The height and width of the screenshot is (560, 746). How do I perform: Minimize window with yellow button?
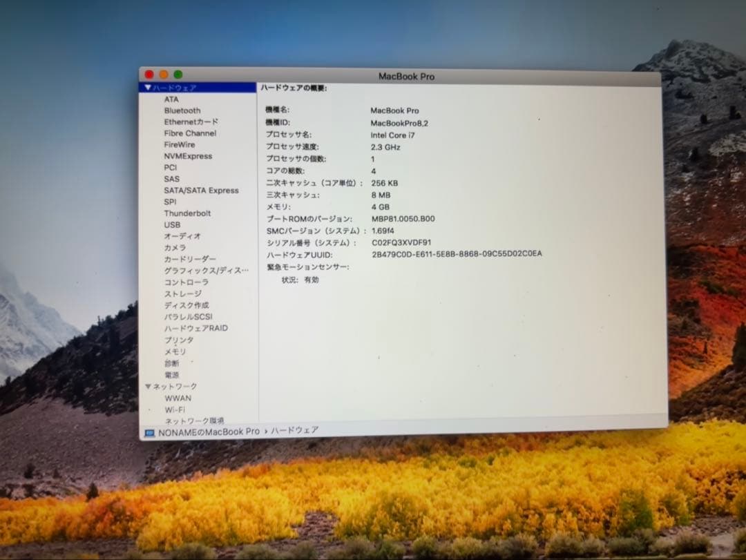[164, 74]
